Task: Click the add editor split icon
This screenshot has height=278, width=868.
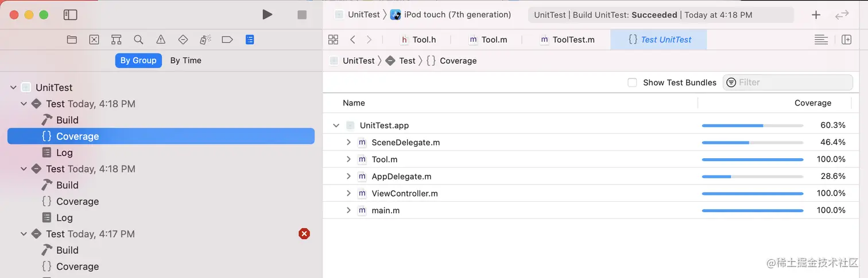Action: click(846, 40)
